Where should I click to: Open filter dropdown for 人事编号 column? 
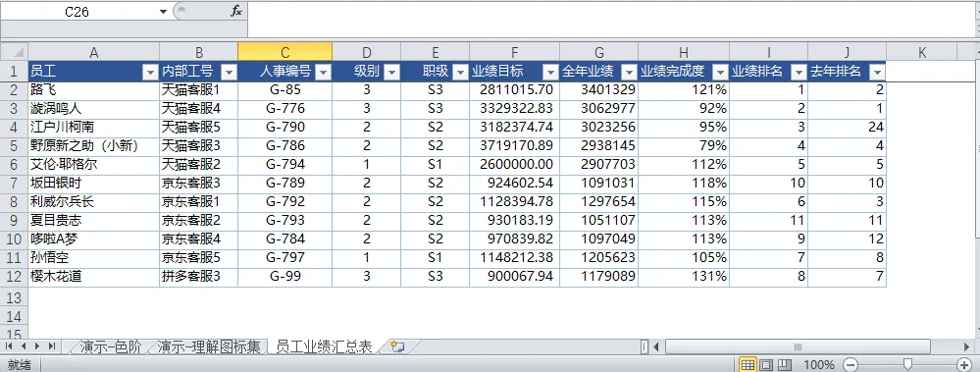(323, 72)
